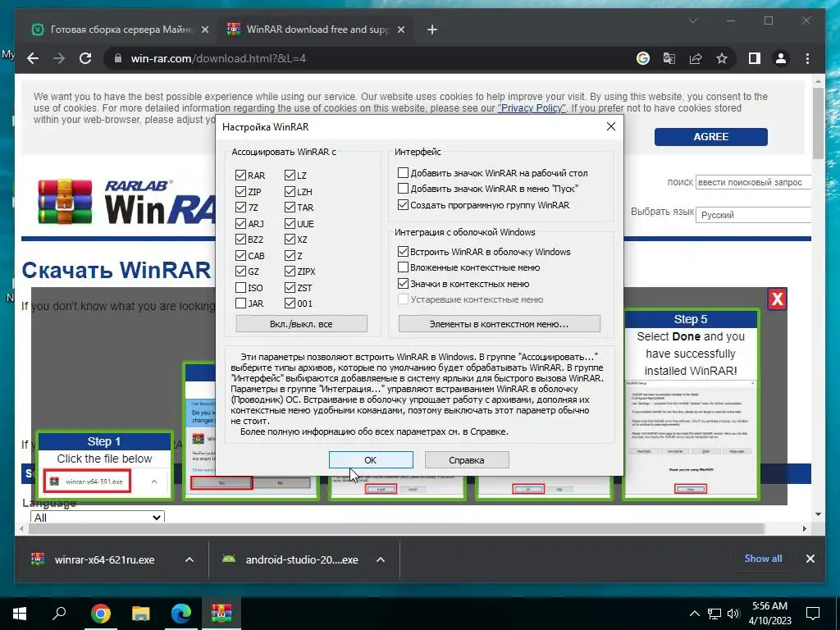Image resolution: width=840 pixels, height=630 pixels.
Task: Close the Настройка WinRAR dialog
Action: coord(610,126)
